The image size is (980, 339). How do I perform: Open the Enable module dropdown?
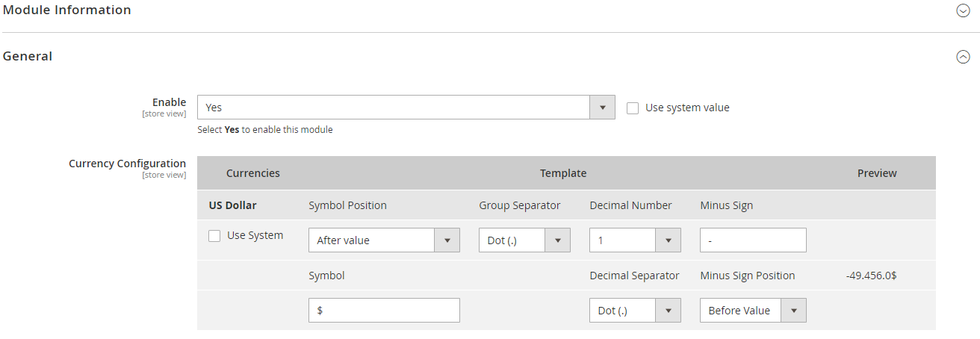[x=406, y=108]
